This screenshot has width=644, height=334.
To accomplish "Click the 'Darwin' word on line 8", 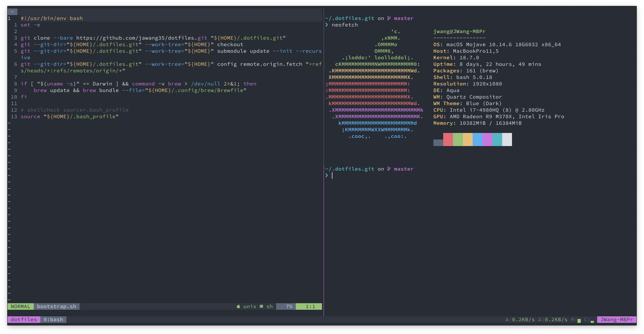I will point(103,84).
